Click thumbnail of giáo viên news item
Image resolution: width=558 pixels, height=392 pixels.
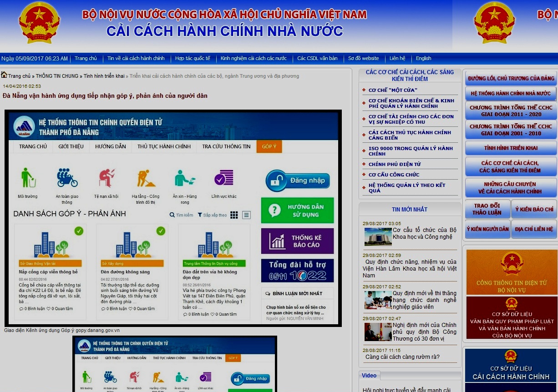tap(378, 300)
